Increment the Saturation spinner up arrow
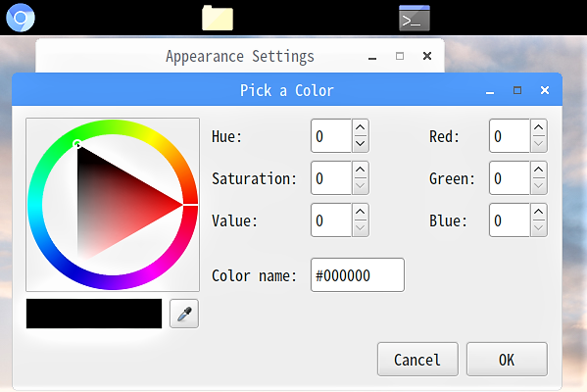This screenshot has width=587, height=392. (x=360, y=170)
